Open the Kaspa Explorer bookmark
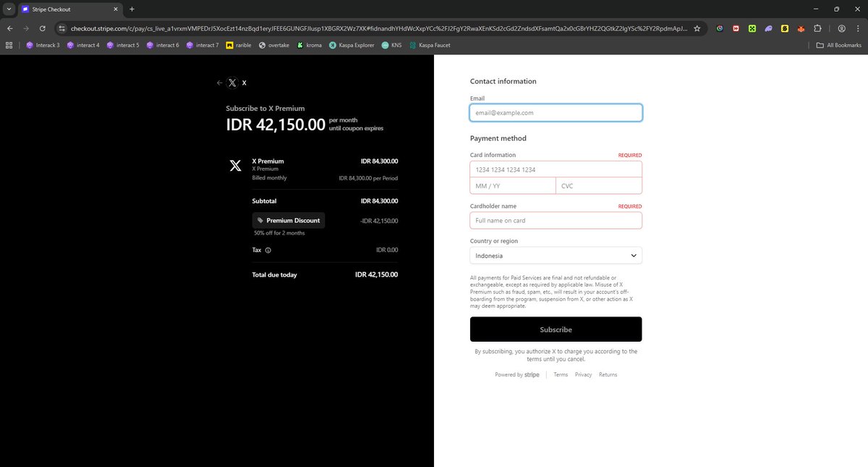 pos(352,45)
